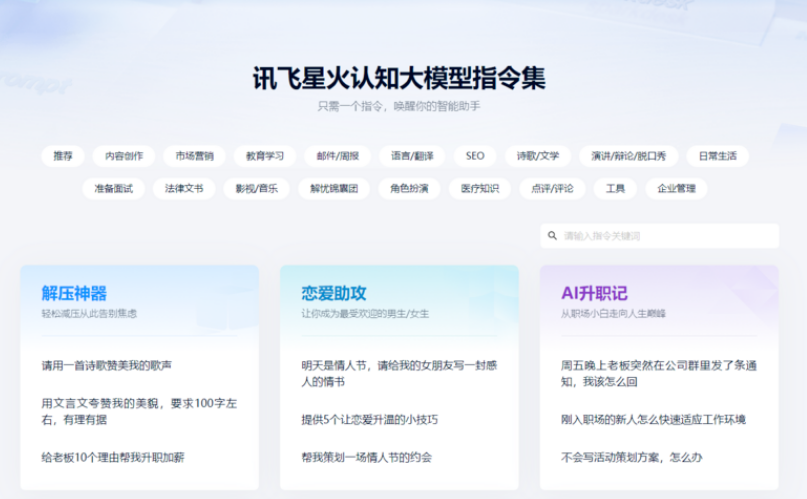Choose the 企业管理 category tag
This screenshot has width=807, height=499.
coord(676,188)
